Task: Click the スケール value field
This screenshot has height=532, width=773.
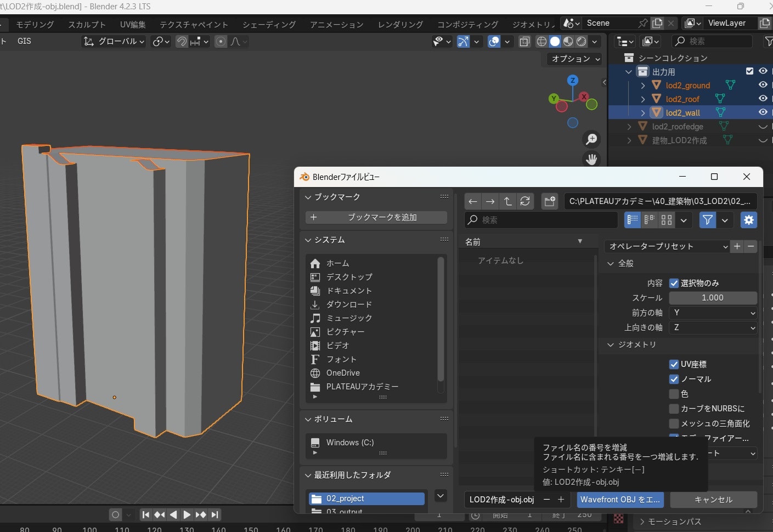Action: click(713, 298)
